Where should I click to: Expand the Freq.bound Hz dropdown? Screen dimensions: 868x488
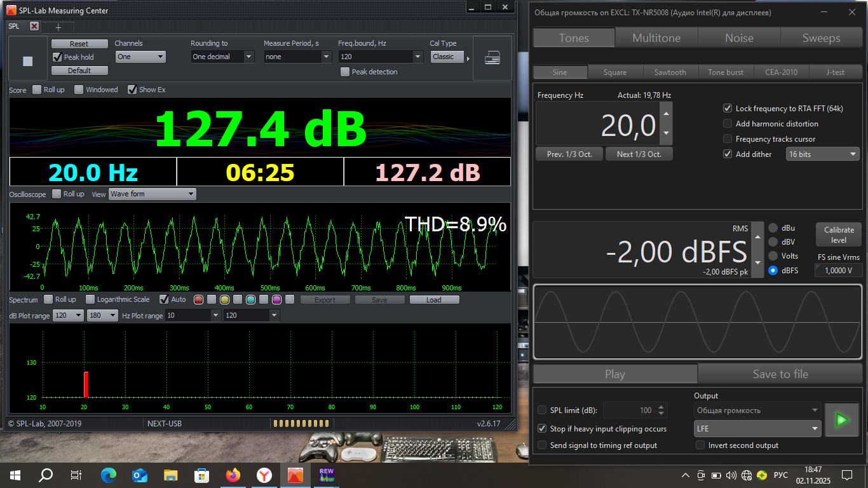click(417, 57)
